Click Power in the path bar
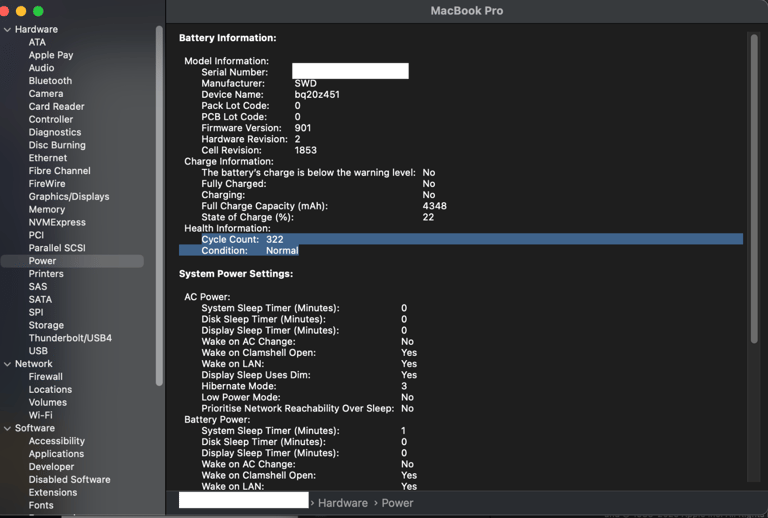 [x=397, y=503]
